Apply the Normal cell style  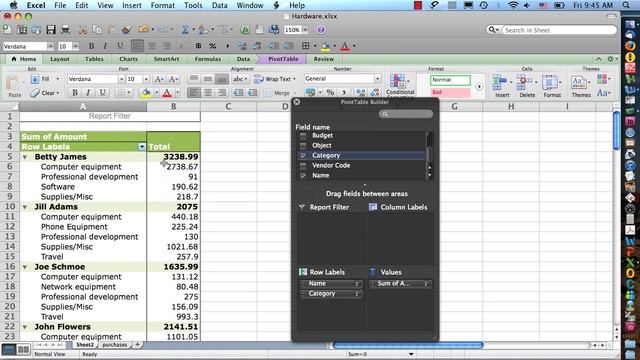(450, 80)
